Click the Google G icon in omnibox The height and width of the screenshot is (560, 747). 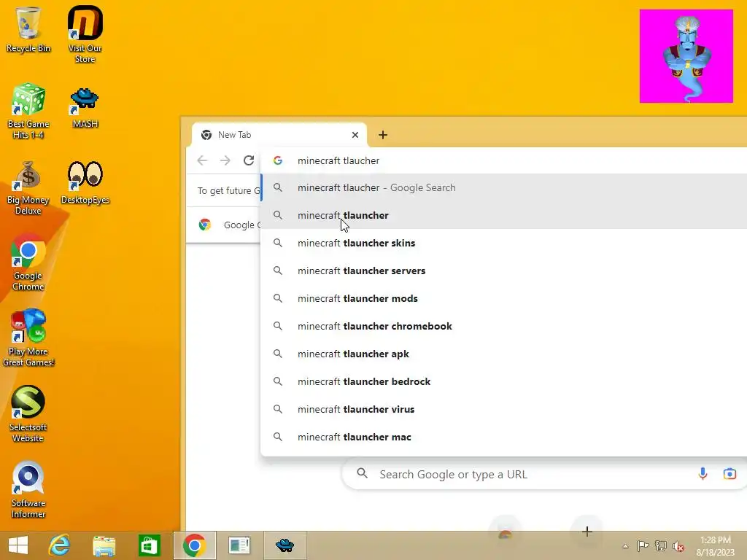coord(278,160)
